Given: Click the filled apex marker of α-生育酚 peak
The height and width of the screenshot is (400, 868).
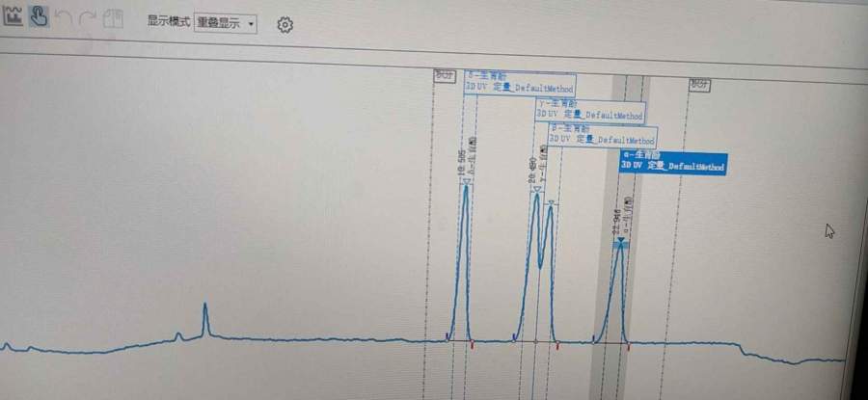Looking at the screenshot, I should pyautogui.click(x=621, y=240).
